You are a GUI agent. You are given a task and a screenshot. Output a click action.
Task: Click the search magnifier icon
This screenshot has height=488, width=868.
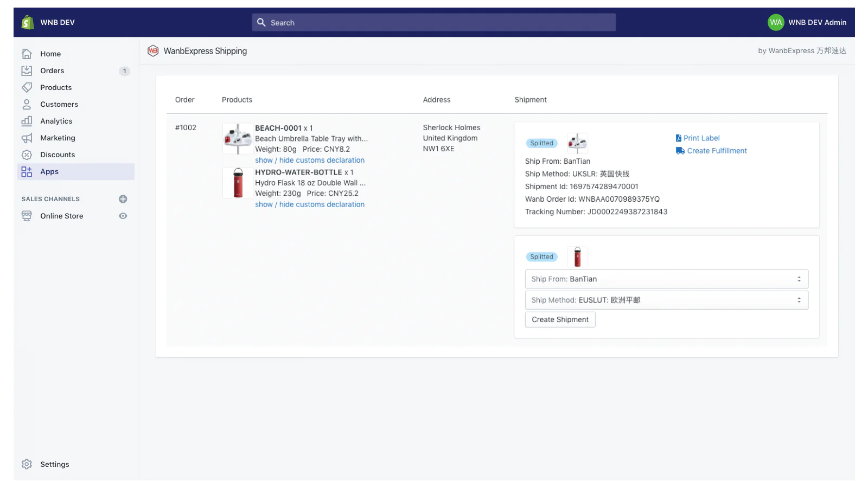coord(261,22)
